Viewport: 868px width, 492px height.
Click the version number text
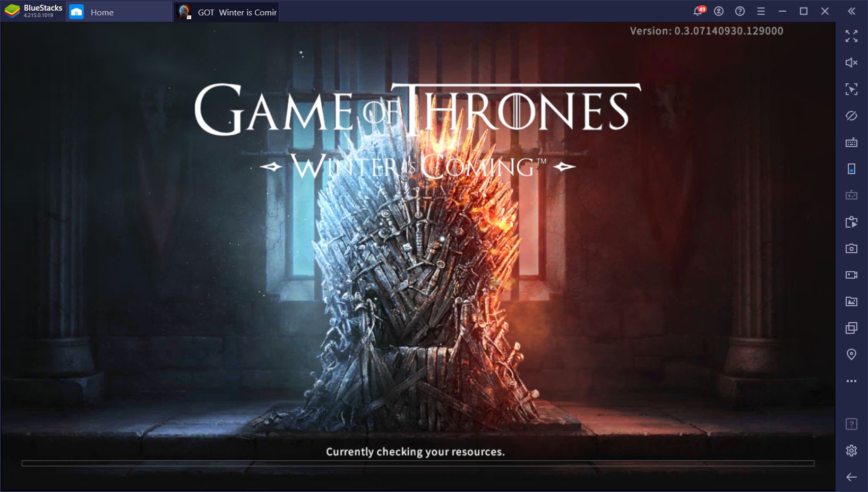click(x=707, y=31)
